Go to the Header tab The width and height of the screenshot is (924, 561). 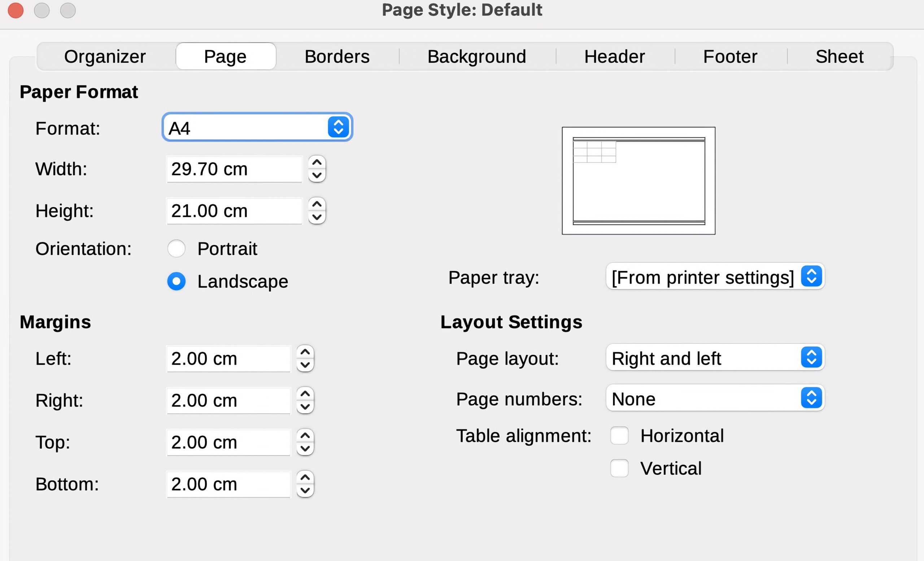point(614,57)
